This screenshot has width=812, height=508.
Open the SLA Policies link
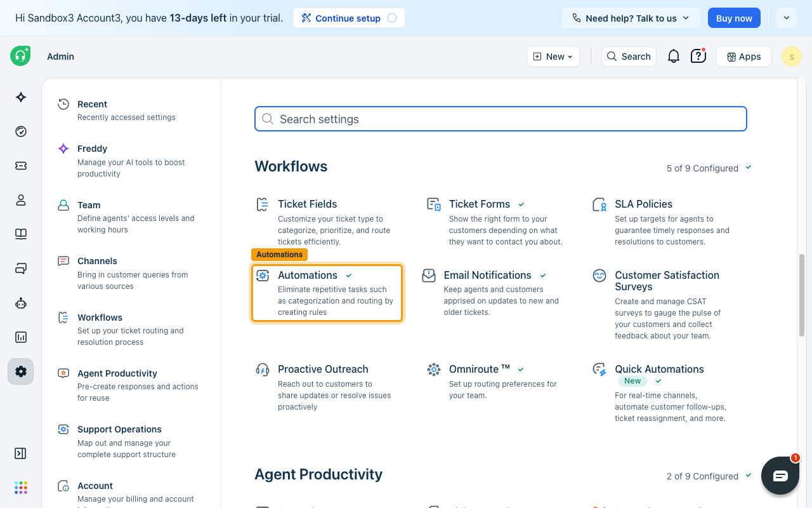pos(643,204)
